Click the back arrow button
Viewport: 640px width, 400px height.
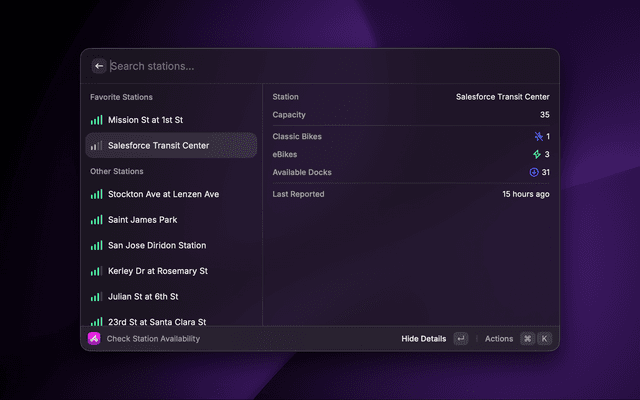point(99,66)
